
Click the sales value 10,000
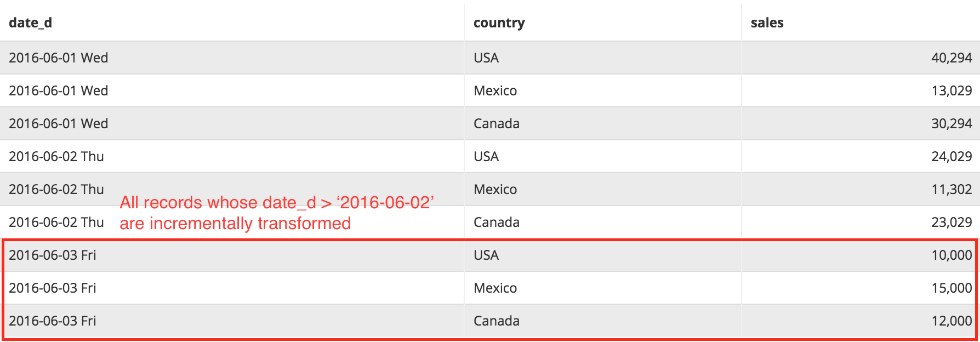pyautogui.click(x=951, y=255)
